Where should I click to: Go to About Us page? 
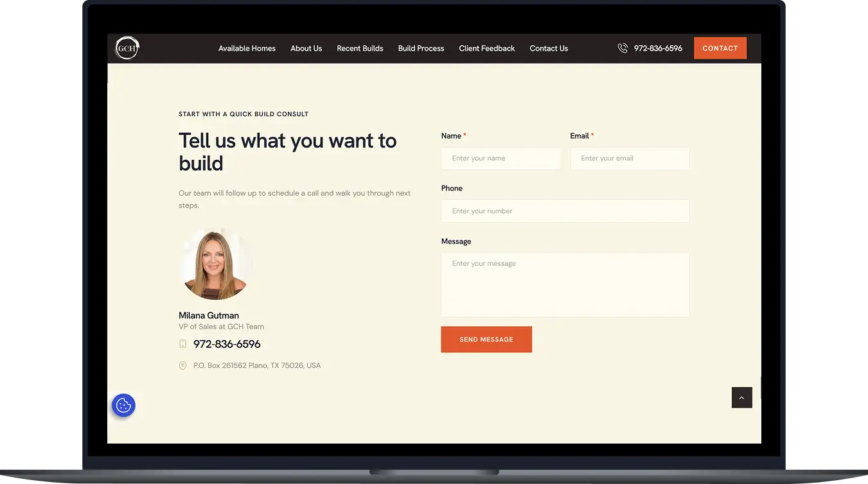(x=306, y=48)
